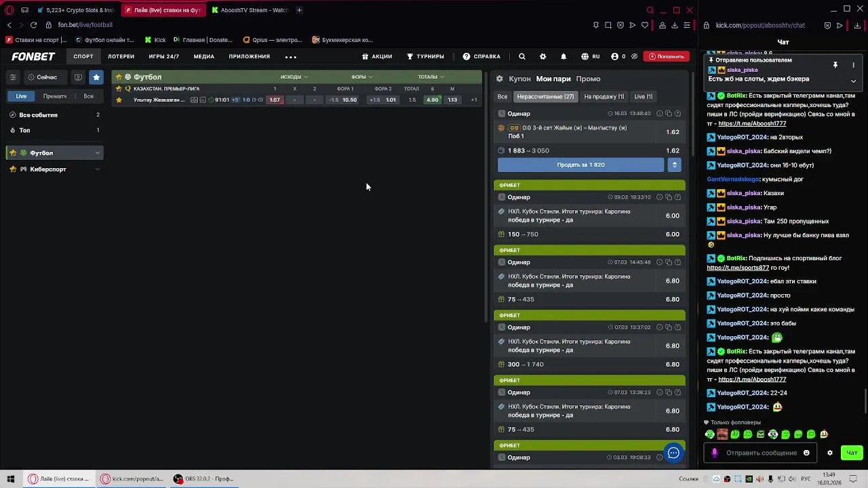Click the blue support chat bubble button
The image size is (868, 488).
point(673,453)
